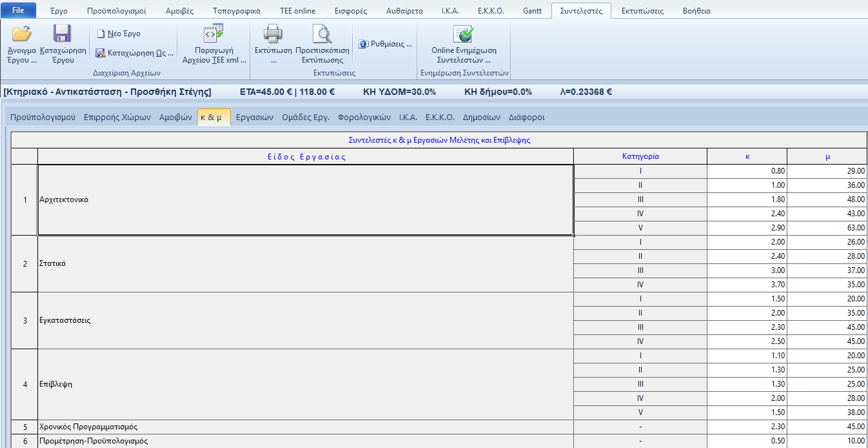Click the Εκτύπωση printer icon
The width and height of the screenshot is (868, 448).
pos(273,35)
